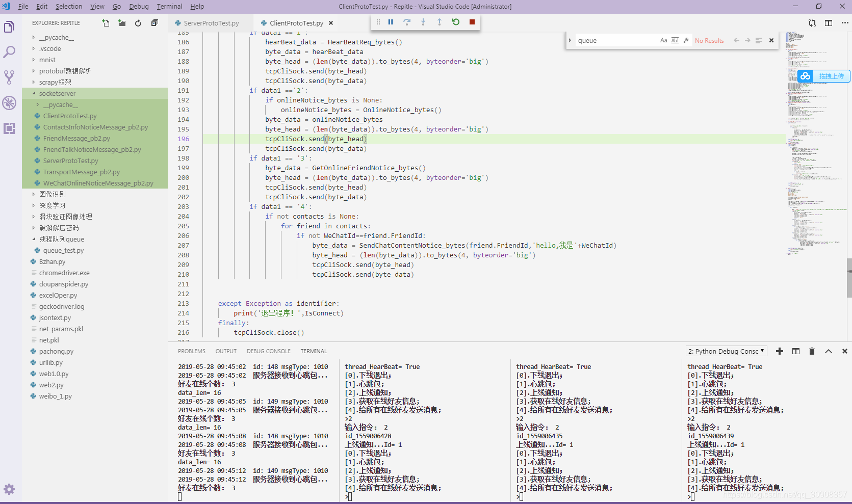Viewport: 852px width, 504px height.
Task: Open the editor More Actions menu
Action: (845, 23)
